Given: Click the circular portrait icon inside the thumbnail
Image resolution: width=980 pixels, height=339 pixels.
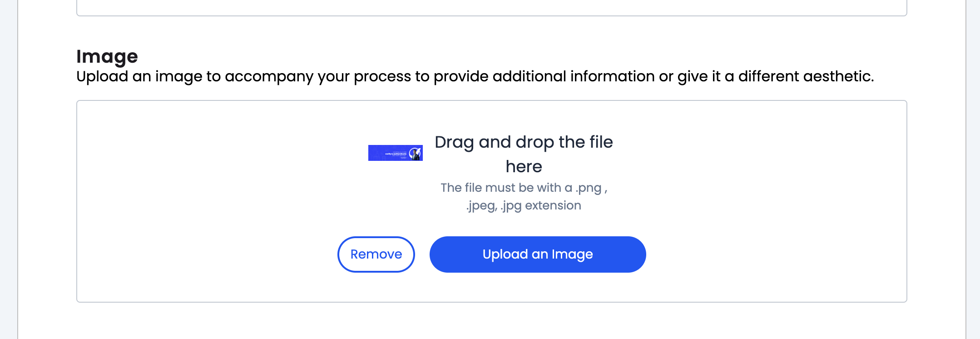Looking at the screenshot, I should click(415, 153).
